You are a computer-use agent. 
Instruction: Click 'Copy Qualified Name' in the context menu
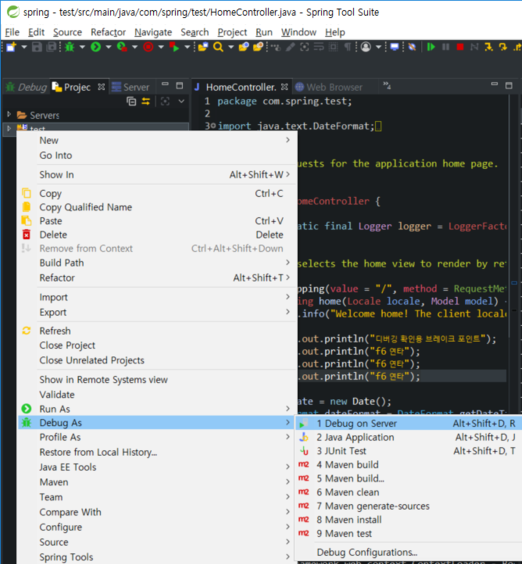157,207
